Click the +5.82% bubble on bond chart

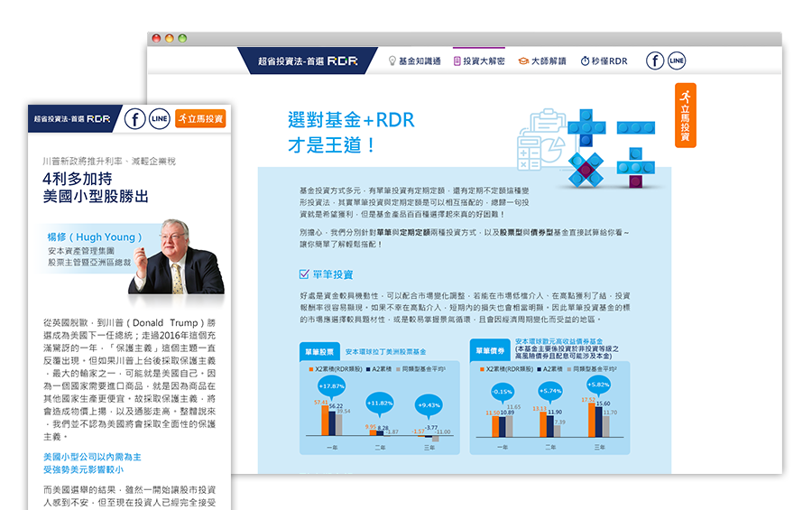click(598, 385)
